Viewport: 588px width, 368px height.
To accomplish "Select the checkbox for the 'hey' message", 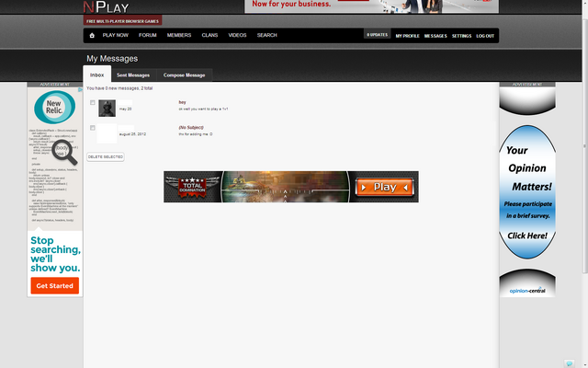I will click(x=93, y=102).
